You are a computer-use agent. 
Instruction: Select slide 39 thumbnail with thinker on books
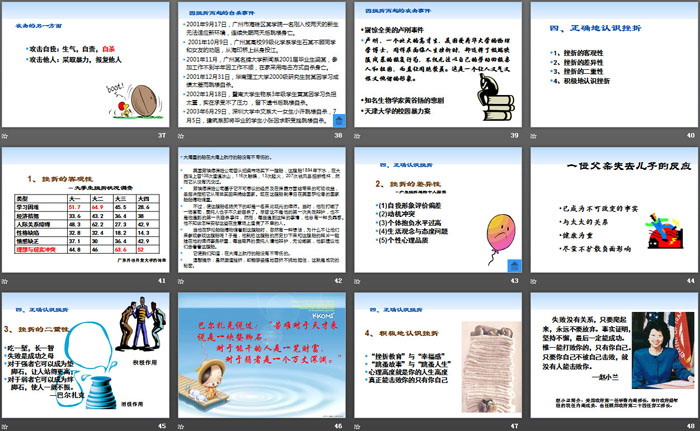pyautogui.click(x=438, y=64)
